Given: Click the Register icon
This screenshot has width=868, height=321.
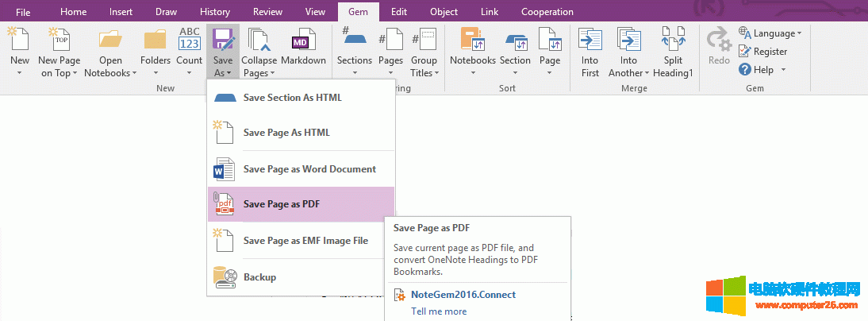Looking at the screenshot, I should click(745, 52).
